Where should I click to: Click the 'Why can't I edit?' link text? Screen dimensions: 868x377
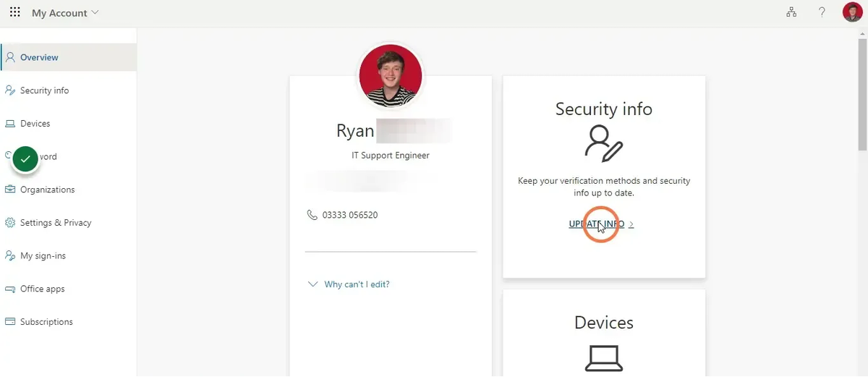coord(357,284)
